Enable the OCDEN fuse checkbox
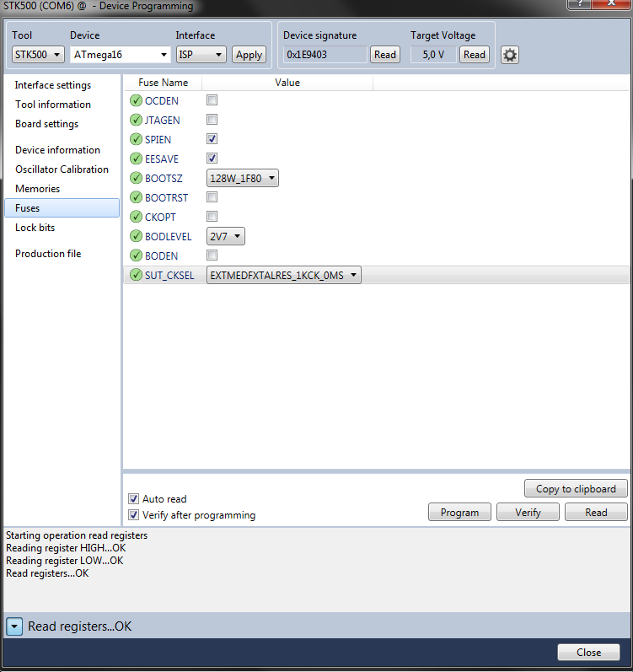This screenshot has height=672, width=633. pyautogui.click(x=212, y=99)
